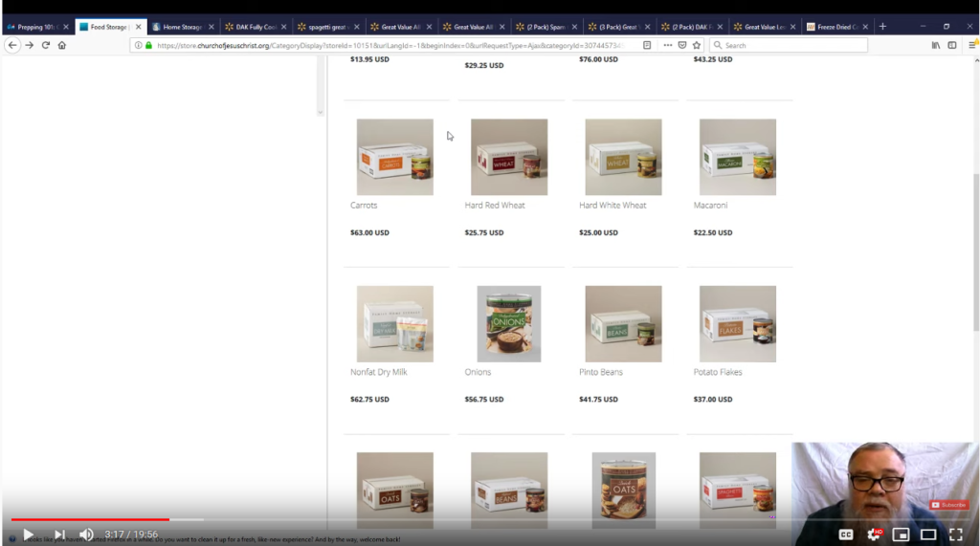The width and height of the screenshot is (980, 546).
Task: Bookmark this page with star icon
Action: [696, 45]
